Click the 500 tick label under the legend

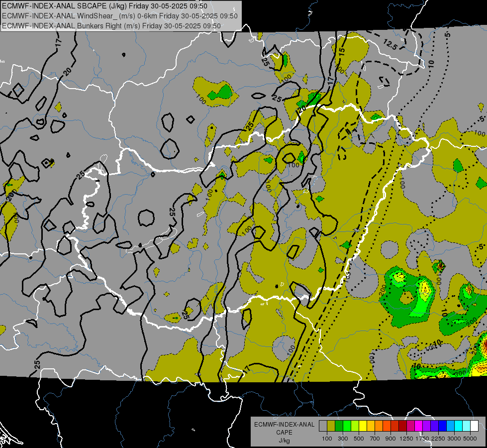coord(359,439)
